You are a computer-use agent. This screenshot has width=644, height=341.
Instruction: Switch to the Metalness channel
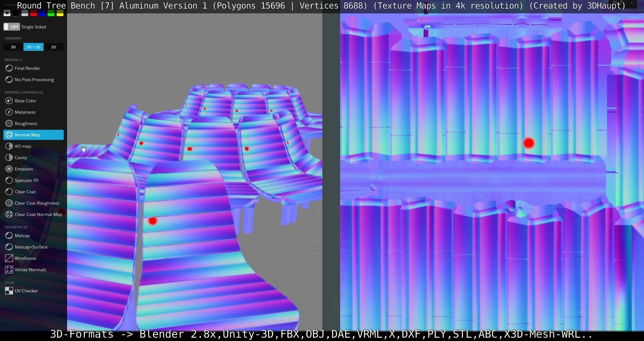pyautogui.click(x=25, y=112)
